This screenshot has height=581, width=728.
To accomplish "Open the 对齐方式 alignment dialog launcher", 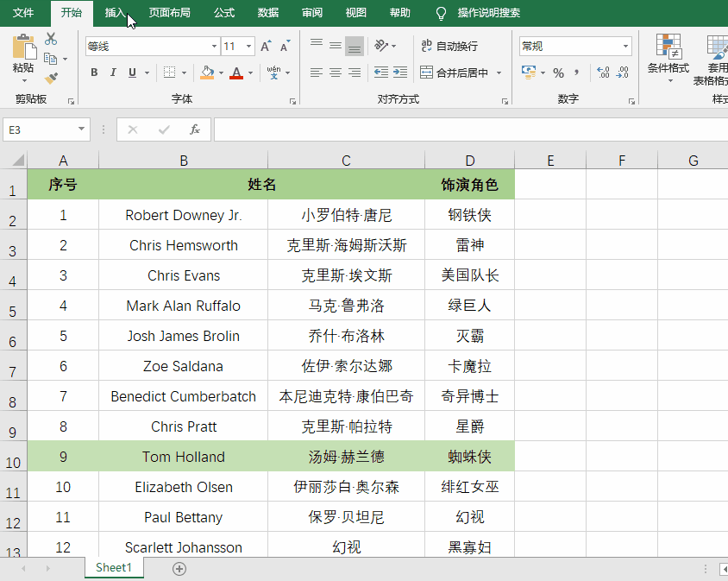I will tap(505, 101).
